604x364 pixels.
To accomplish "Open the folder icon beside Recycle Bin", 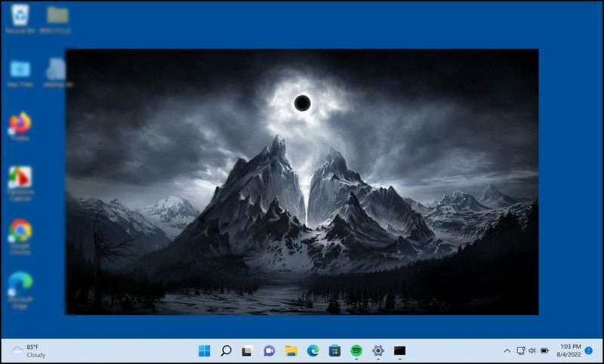I will tap(57, 15).
